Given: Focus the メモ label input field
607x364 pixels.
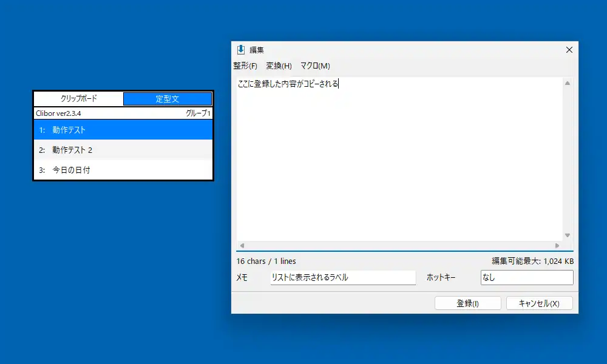Looking at the screenshot, I should click(x=342, y=277).
